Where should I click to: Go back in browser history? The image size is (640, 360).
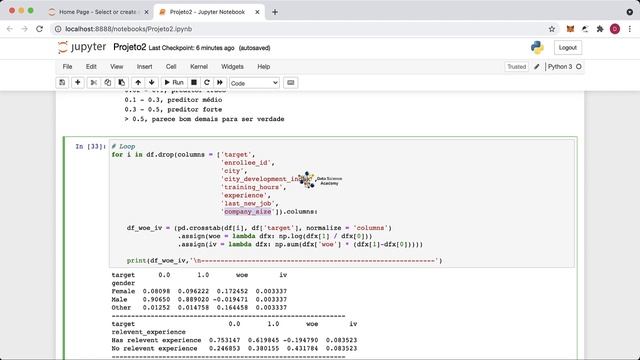click(x=10, y=29)
